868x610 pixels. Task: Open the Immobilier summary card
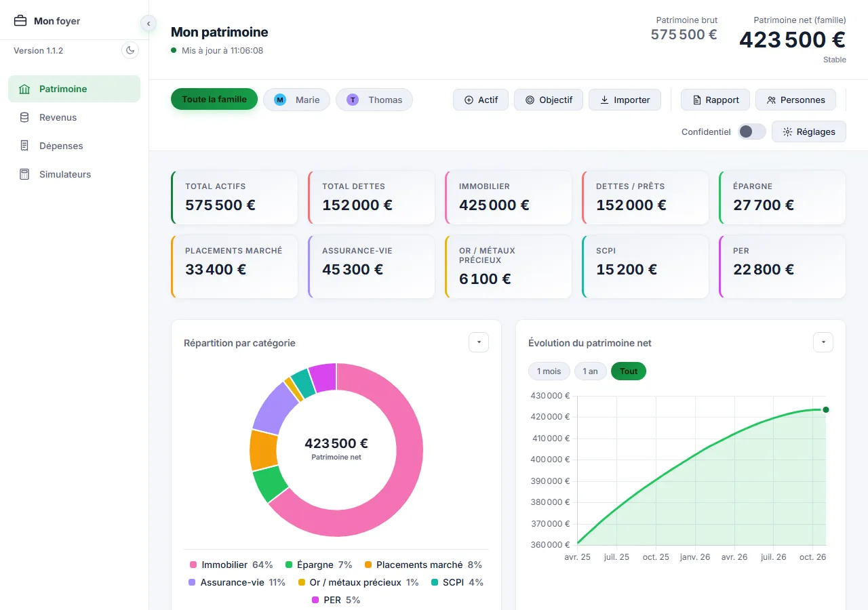(x=508, y=197)
